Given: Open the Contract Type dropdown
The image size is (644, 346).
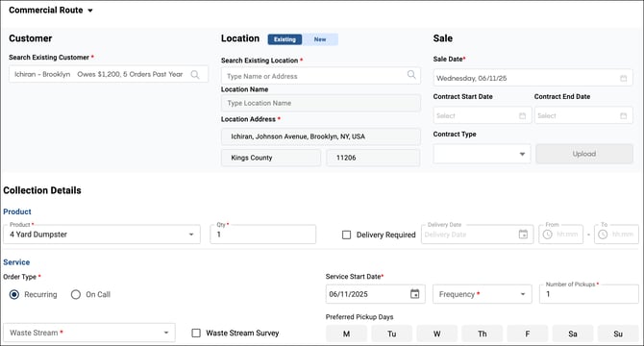Looking at the screenshot, I should [x=482, y=154].
